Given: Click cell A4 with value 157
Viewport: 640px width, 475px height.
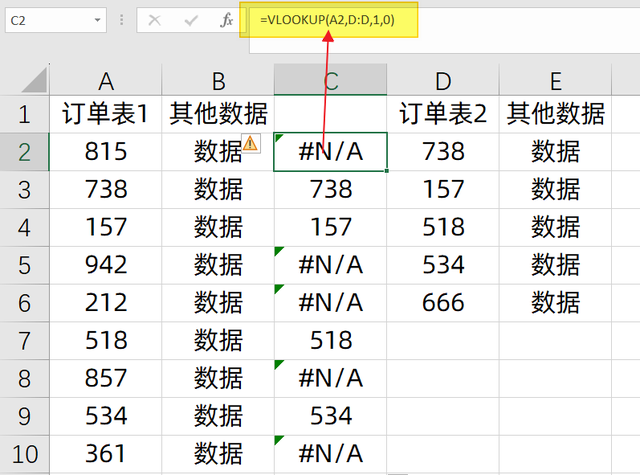Looking at the screenshot, I should tap(106, 227).
